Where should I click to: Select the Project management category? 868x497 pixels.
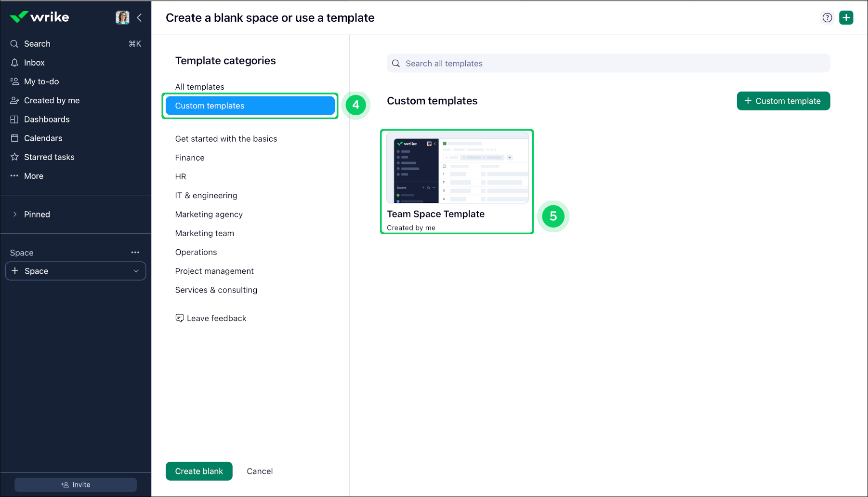(x=214, y=271)
